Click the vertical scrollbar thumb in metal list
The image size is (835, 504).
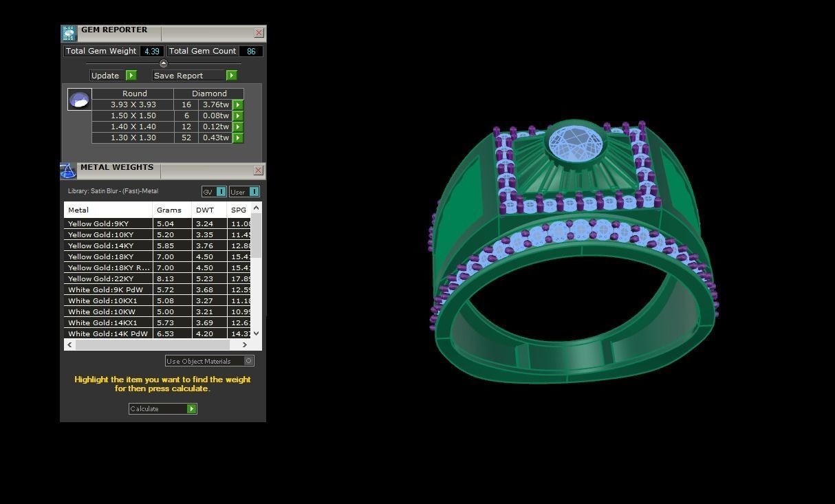257,236
